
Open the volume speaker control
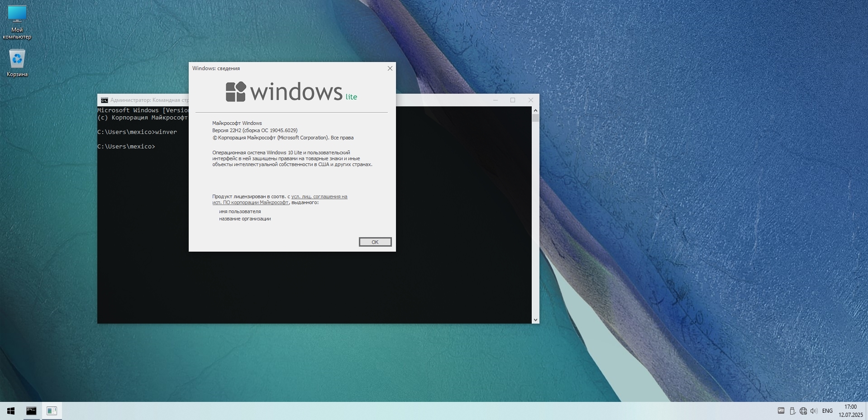point(814,411)
